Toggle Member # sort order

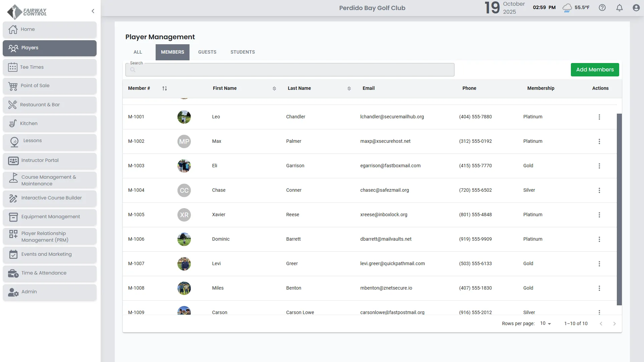pos(164,88)
